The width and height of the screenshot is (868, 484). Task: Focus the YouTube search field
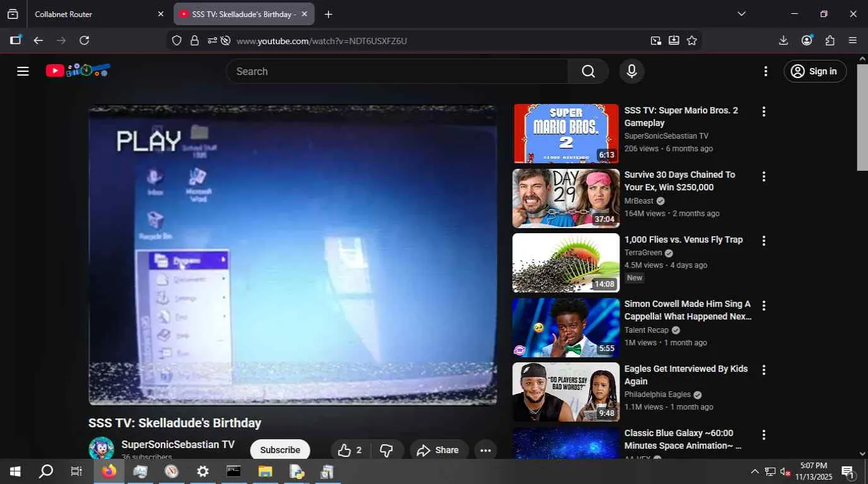[397, 71]
